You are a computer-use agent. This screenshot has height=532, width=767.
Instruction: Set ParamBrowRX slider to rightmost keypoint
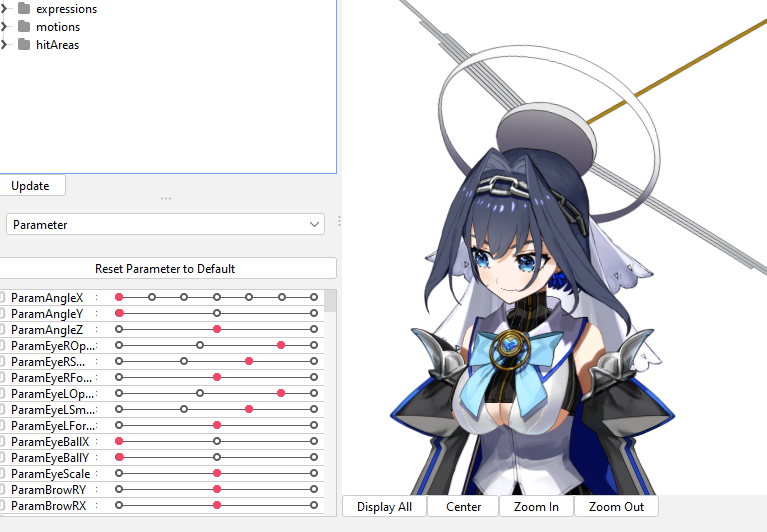(314, 505)
